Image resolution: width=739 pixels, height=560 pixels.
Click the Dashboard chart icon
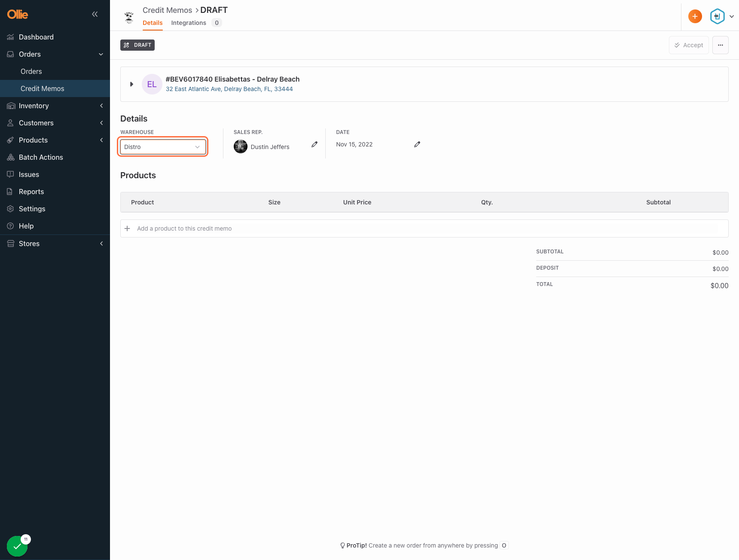click(11, 37)
